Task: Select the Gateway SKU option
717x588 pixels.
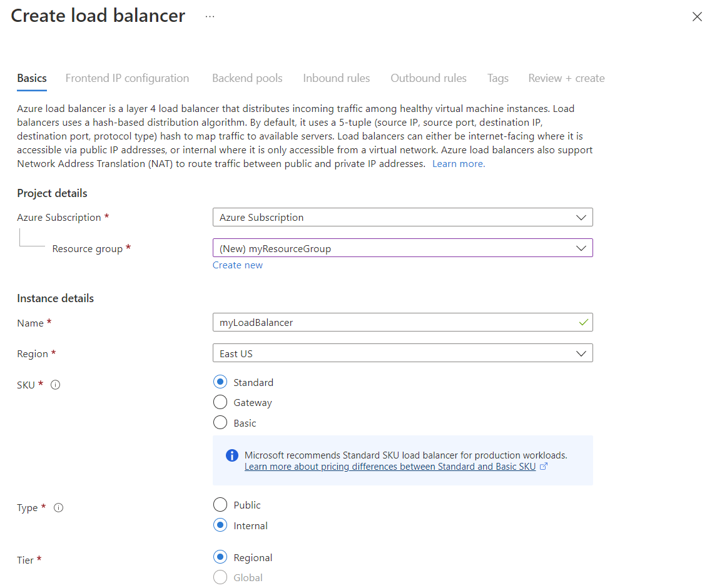Action: (220, 402)
